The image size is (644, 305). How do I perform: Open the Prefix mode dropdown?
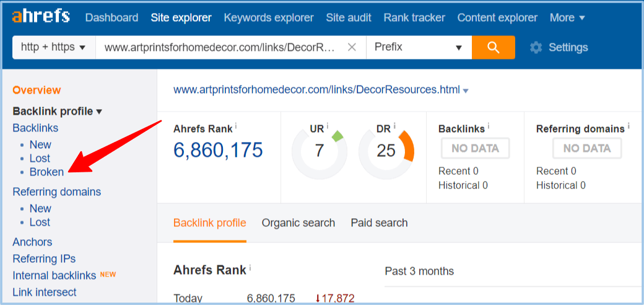(x=419, y=47)
